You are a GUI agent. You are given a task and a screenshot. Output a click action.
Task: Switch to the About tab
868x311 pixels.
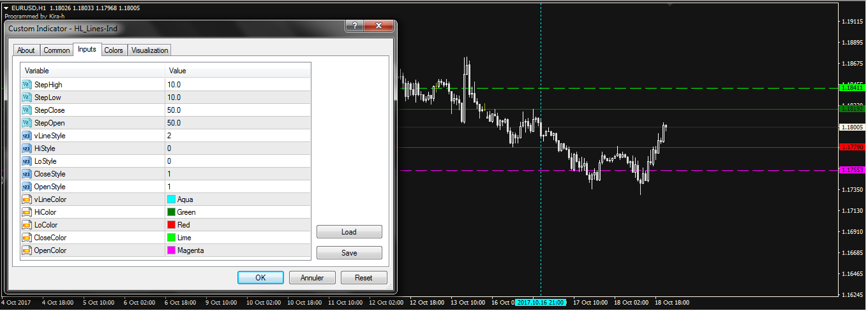click(26, 50)
